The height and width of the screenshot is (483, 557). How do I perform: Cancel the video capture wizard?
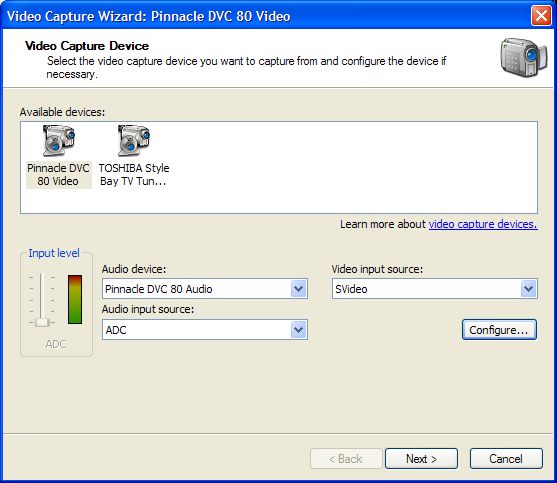[506, 458]
